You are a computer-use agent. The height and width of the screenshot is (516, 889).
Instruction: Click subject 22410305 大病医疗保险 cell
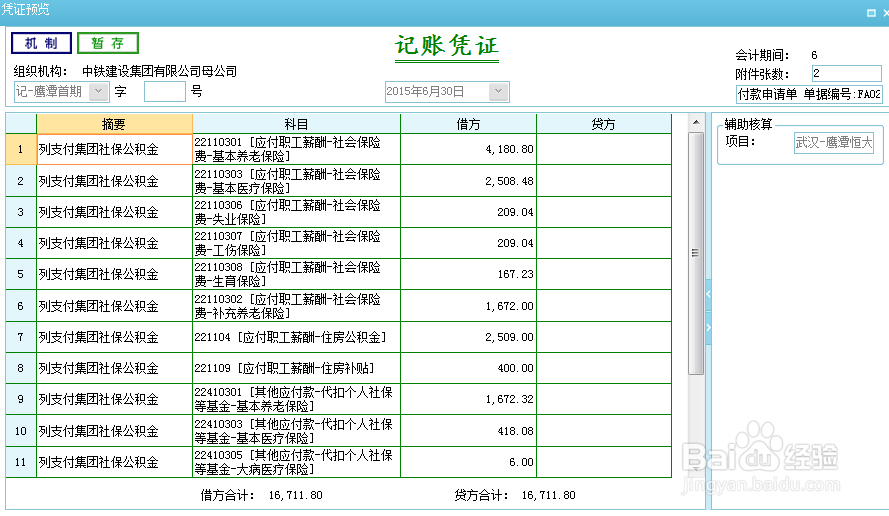(x=297, y=462)
